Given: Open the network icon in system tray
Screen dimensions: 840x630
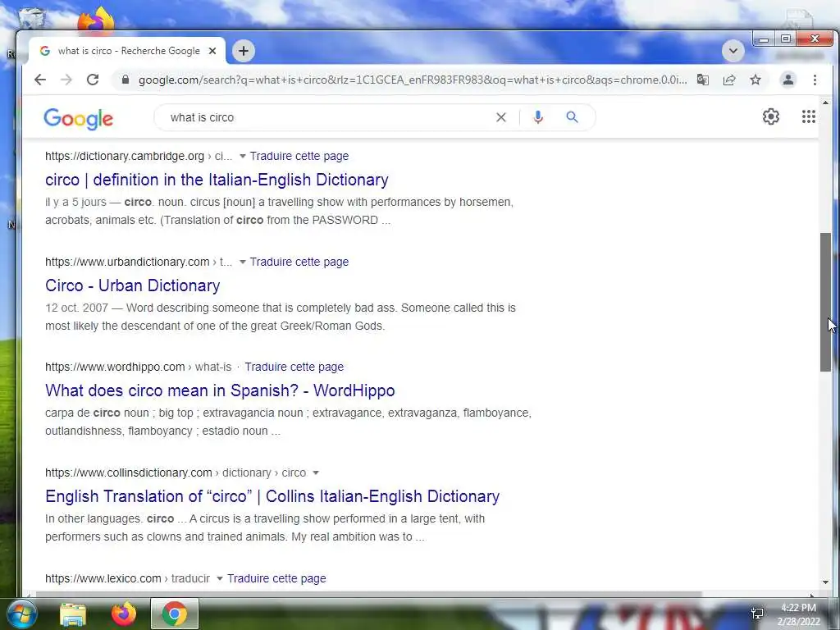Looking at the screenshot, I should (757, 613).
